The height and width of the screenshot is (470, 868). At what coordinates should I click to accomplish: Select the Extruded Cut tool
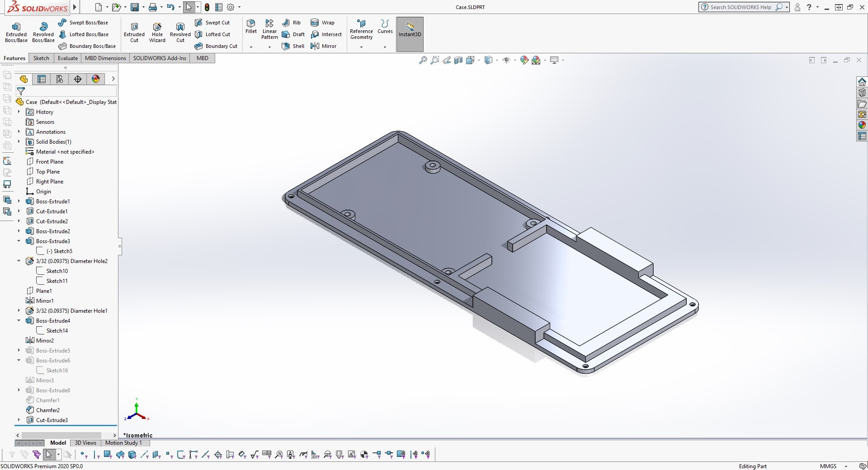tap(134, 33)
